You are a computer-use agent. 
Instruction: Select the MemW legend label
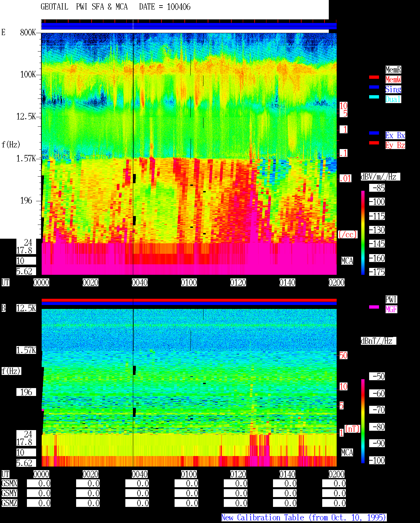coord(393,79)
